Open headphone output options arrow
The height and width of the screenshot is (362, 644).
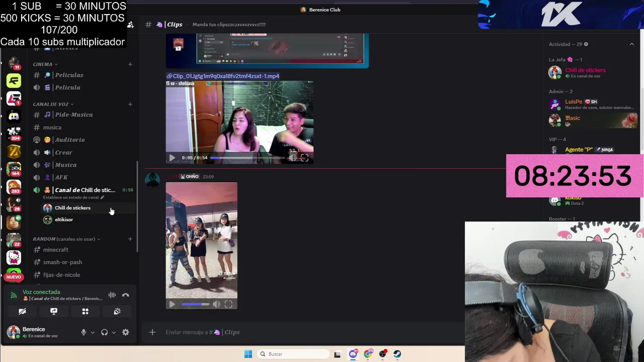(x=114, y=332)
